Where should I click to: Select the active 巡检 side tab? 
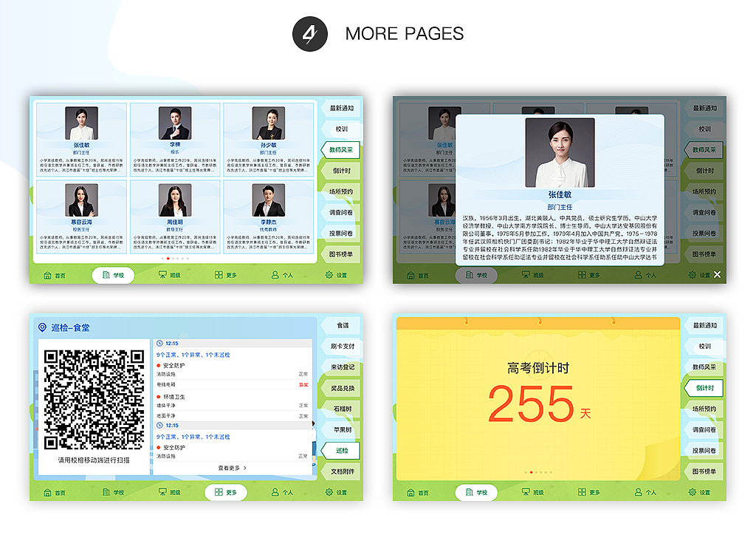tap(341, 451)
